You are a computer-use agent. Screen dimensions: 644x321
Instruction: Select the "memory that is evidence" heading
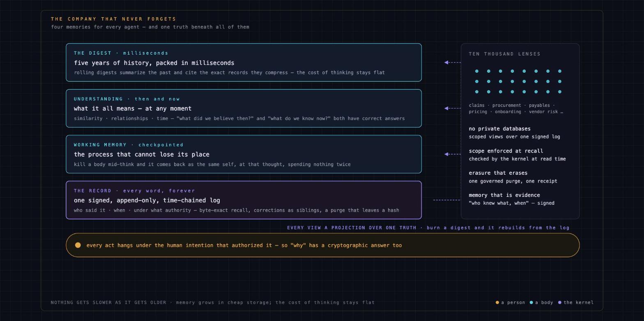[x=504, y=195]
